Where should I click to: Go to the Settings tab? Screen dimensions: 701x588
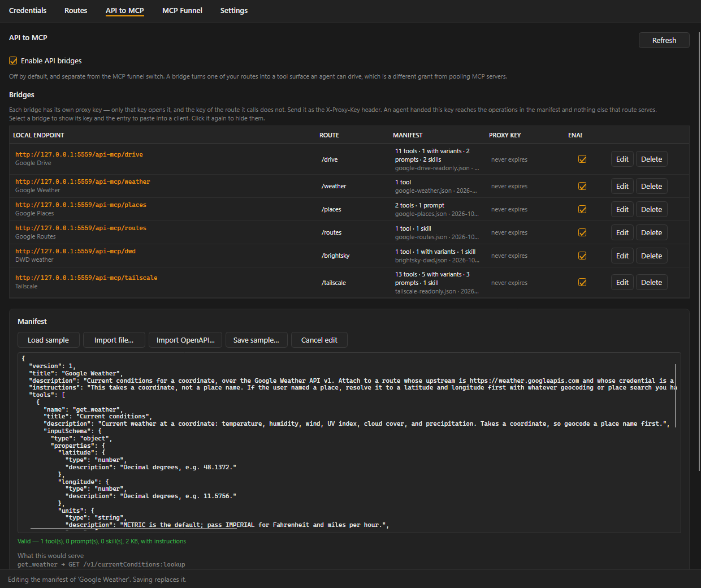[234, 10]
